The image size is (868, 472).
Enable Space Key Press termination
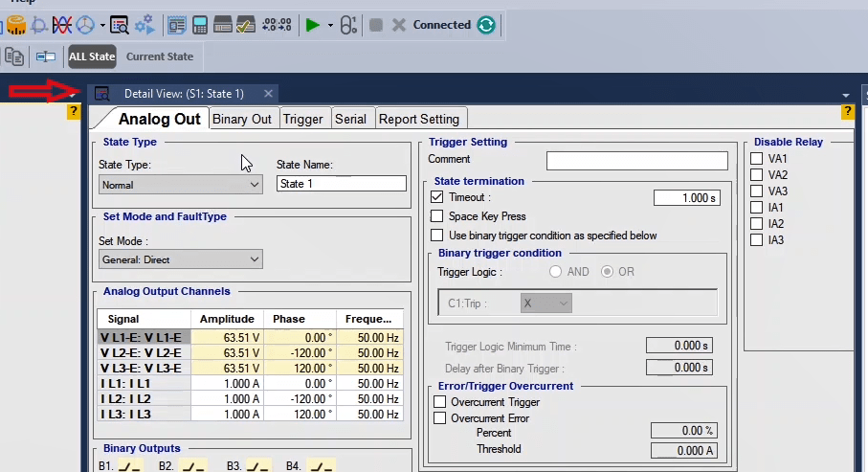[437, 216]
